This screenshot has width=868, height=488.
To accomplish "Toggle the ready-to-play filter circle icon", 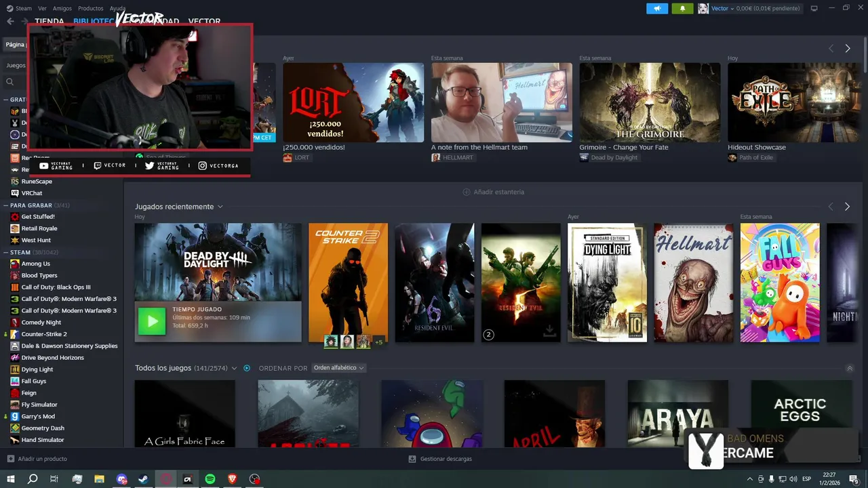I will (247, 368).
